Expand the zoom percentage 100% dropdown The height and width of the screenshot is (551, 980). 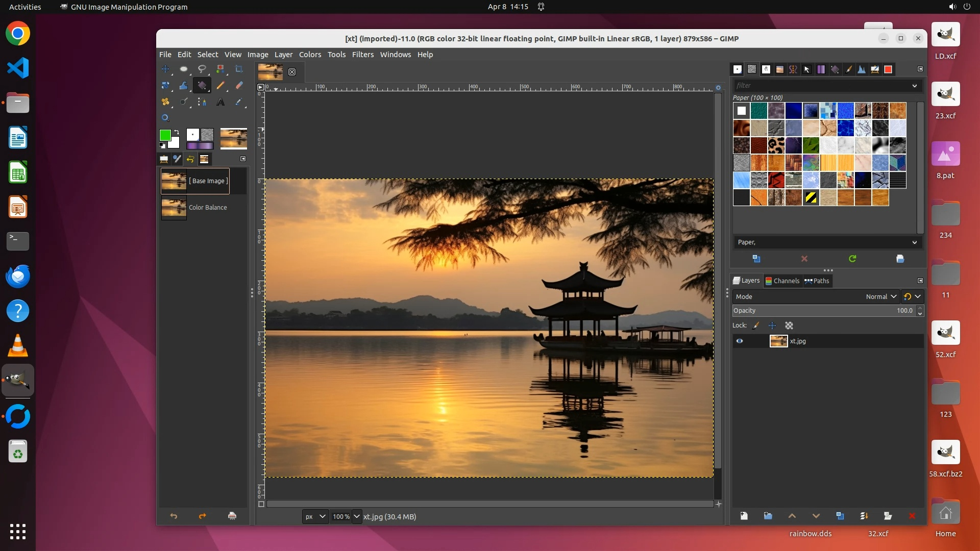[x=357, y=516]
